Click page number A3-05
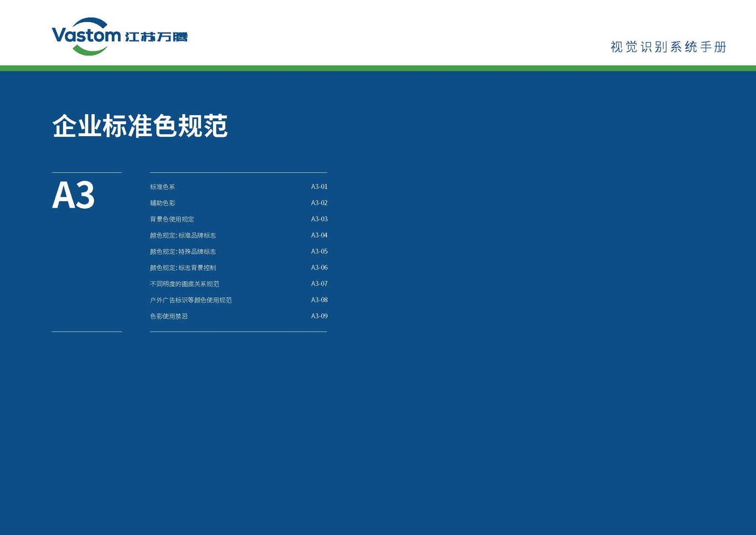This screenshot has width=756, height=535. coord(319,251)
